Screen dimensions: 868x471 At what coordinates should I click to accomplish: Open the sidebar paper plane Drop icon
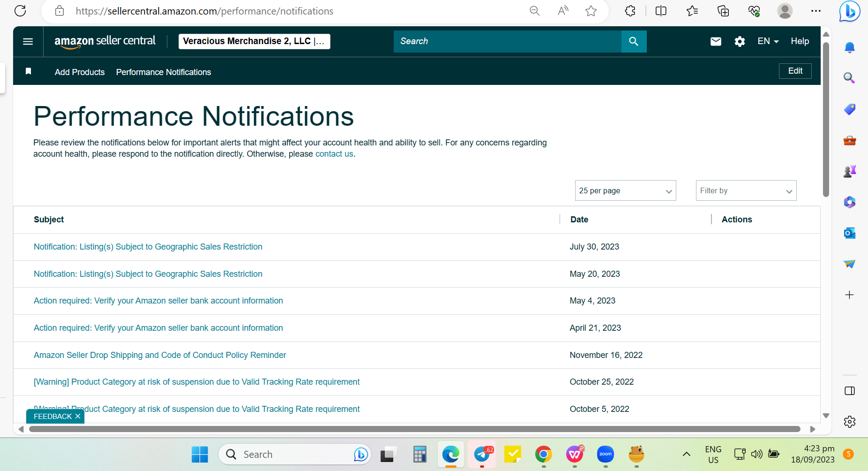850,264
